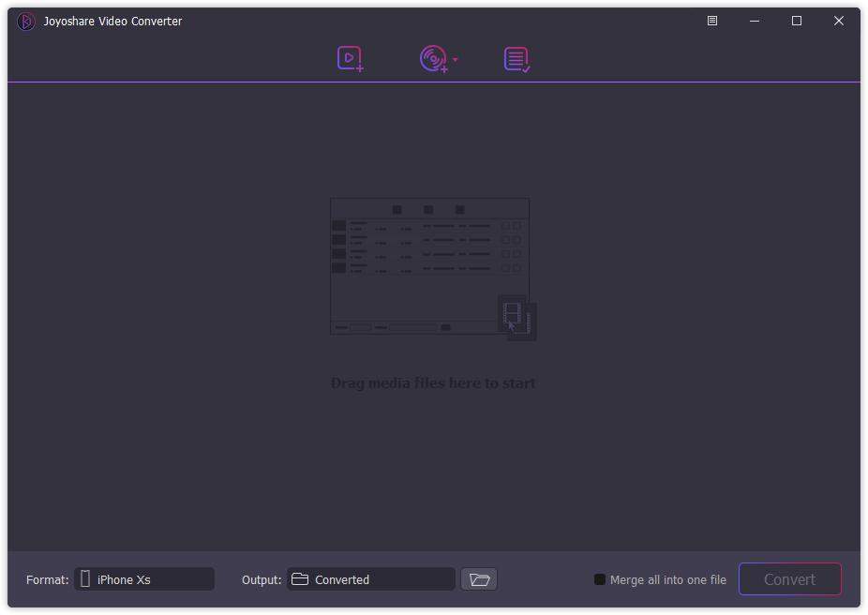Click the folder icon inside the Output field
This screenshot has width=868, height=615.
(298, 578)
